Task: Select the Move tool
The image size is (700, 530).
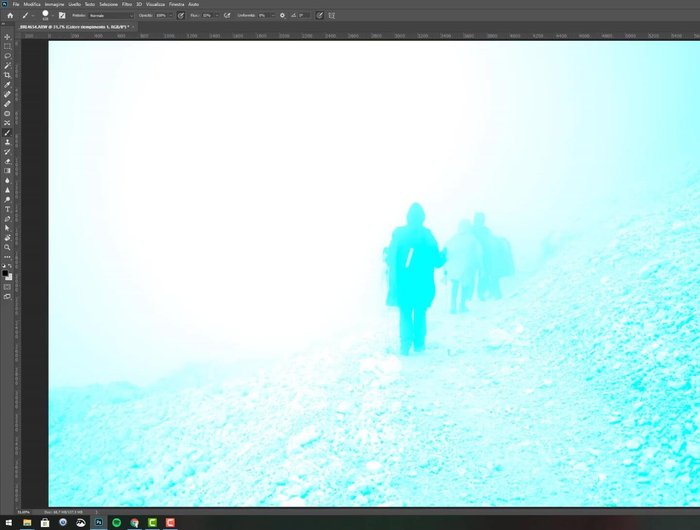Action: tap(7, 37)
